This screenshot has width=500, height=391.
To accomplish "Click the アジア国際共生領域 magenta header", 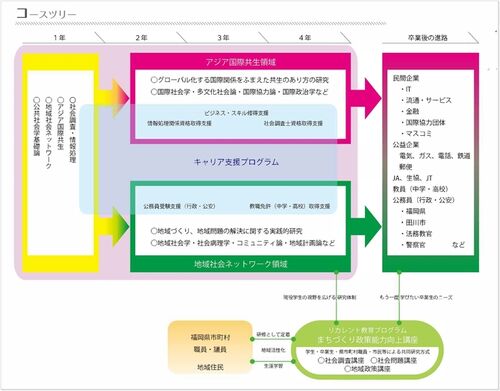I will pos(240,62).
